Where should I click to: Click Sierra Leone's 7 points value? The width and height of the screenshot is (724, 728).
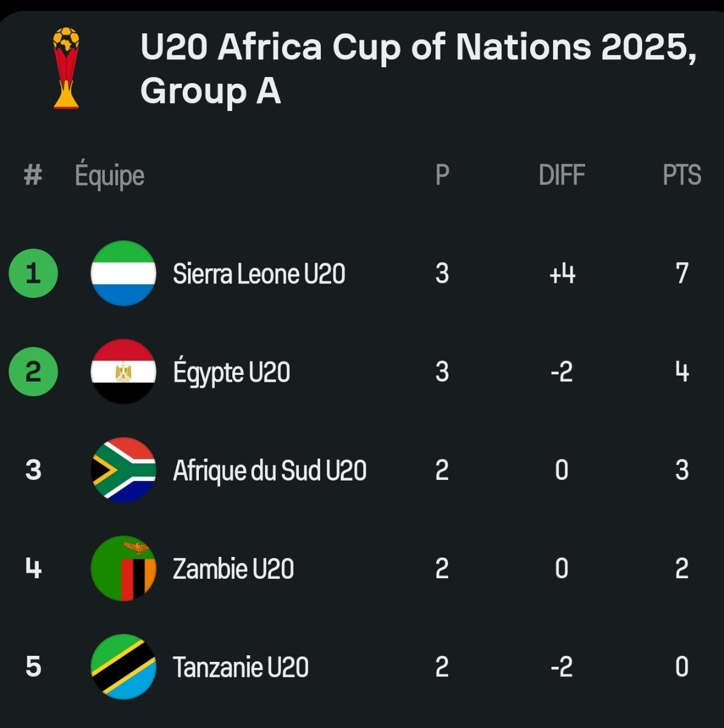coord(682,274)
